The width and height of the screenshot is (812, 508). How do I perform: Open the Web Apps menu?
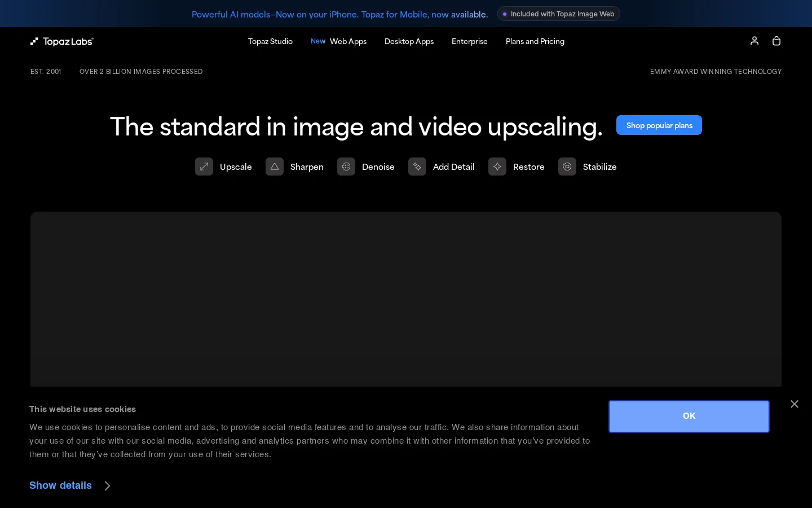pyautogui.click(x=348, y=41)
